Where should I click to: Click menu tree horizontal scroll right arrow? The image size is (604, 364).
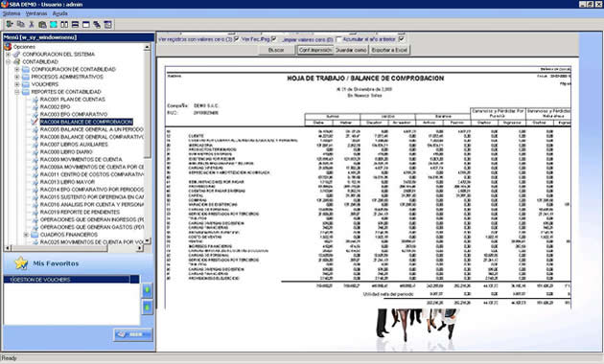point(139,248)
